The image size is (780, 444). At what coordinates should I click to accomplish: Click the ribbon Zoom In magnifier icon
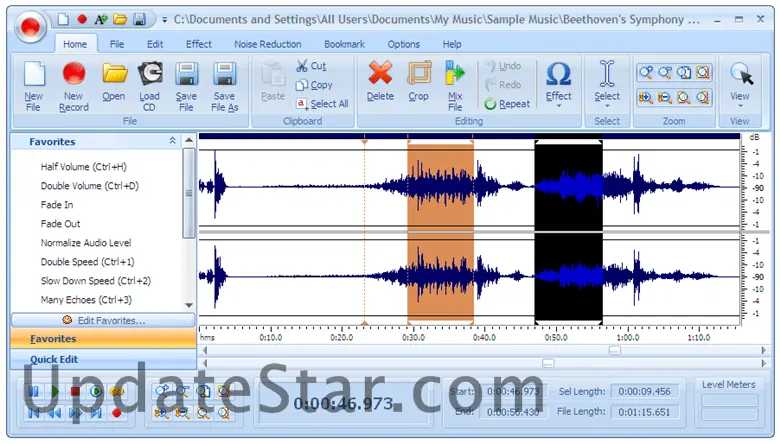[646, 73]
